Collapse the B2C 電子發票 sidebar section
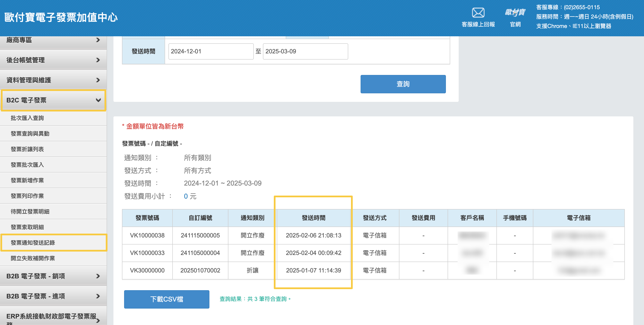 coord(53,100)
